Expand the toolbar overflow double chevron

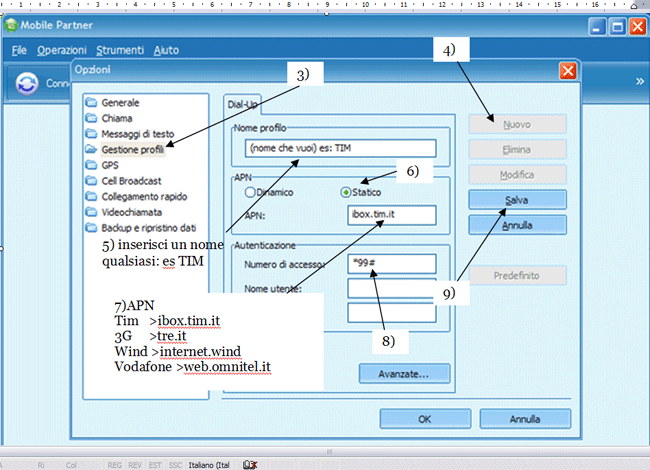(640, 81)
